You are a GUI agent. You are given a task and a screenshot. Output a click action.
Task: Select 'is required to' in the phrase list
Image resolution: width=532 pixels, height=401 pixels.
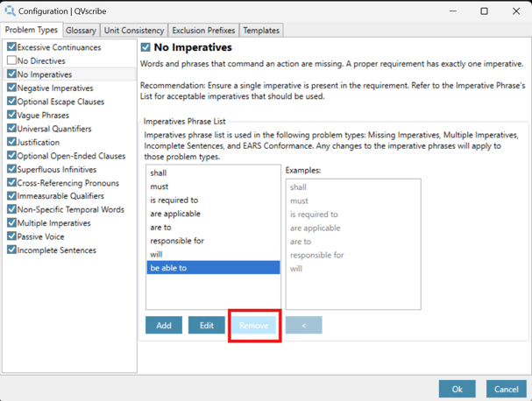pyautogui.click(x=213, y=200)
